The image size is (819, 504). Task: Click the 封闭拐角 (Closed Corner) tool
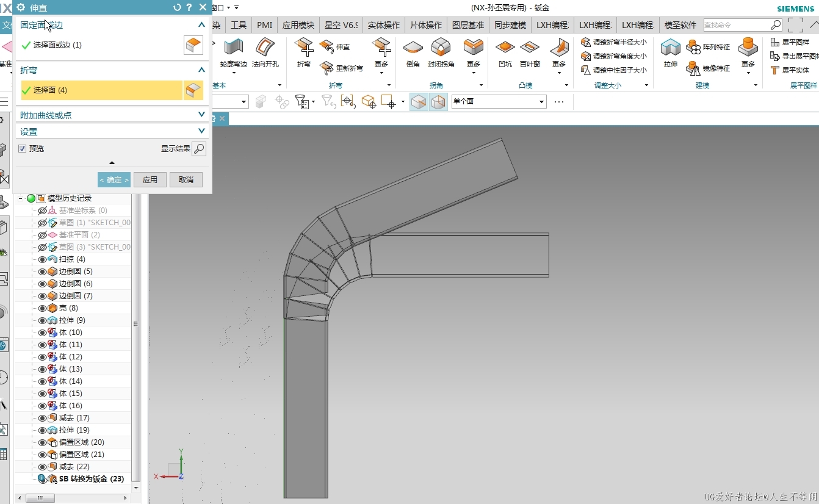tap(441, 52)
